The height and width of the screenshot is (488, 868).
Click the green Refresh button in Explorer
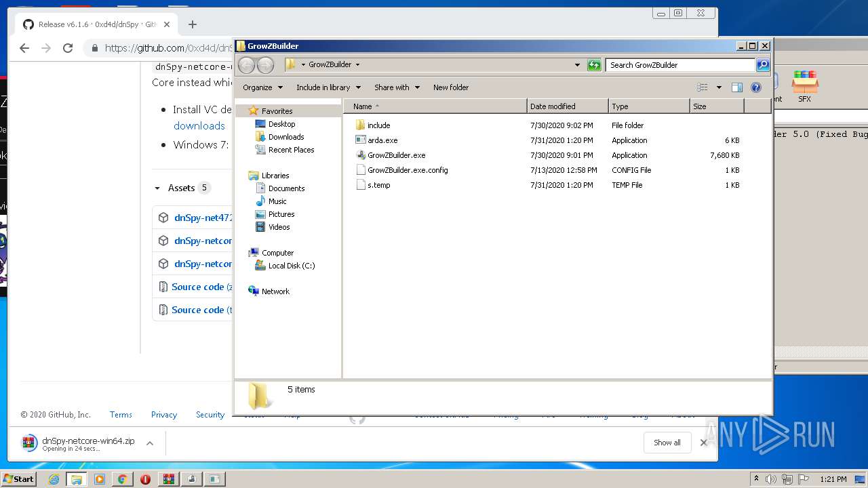click(594, 65)
